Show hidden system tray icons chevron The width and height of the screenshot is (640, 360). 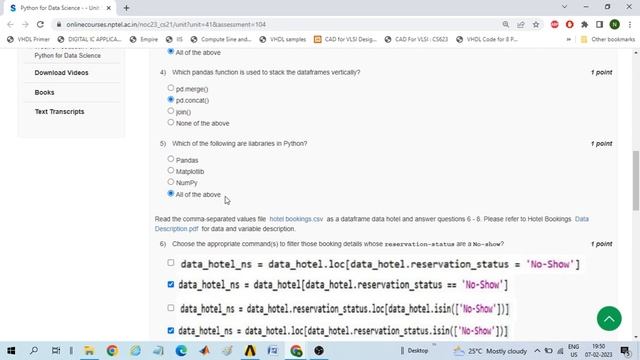(537, 351)
